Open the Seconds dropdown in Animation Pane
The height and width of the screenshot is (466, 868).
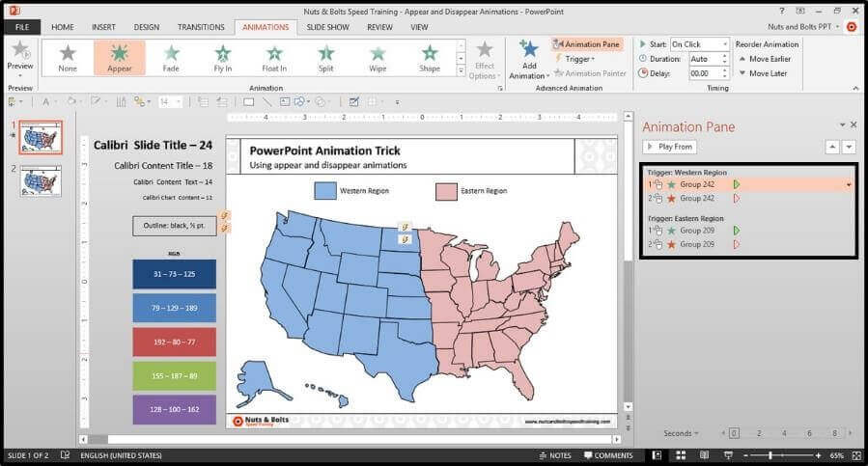click(681, 433)
